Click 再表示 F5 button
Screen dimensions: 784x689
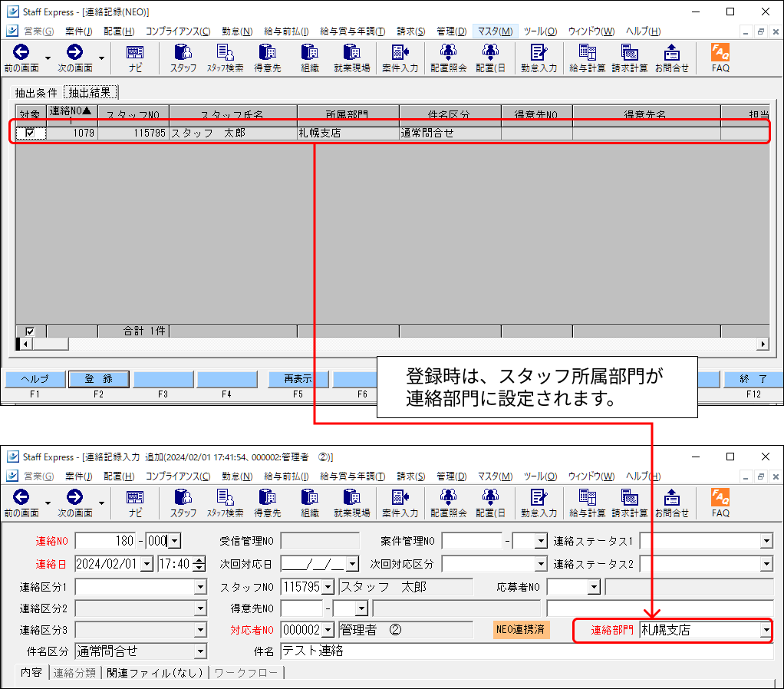(x=298, y=379)
